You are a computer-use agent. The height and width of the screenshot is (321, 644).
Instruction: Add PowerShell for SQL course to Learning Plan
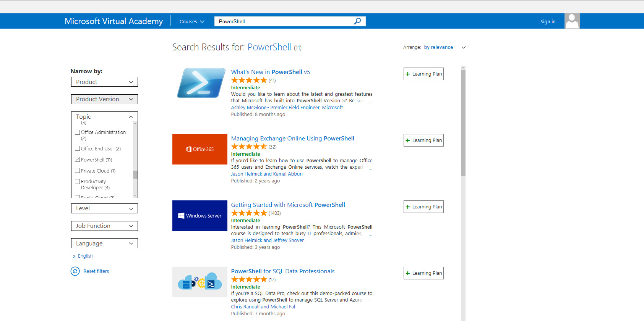pyautogui.click(x=423, y=273)
